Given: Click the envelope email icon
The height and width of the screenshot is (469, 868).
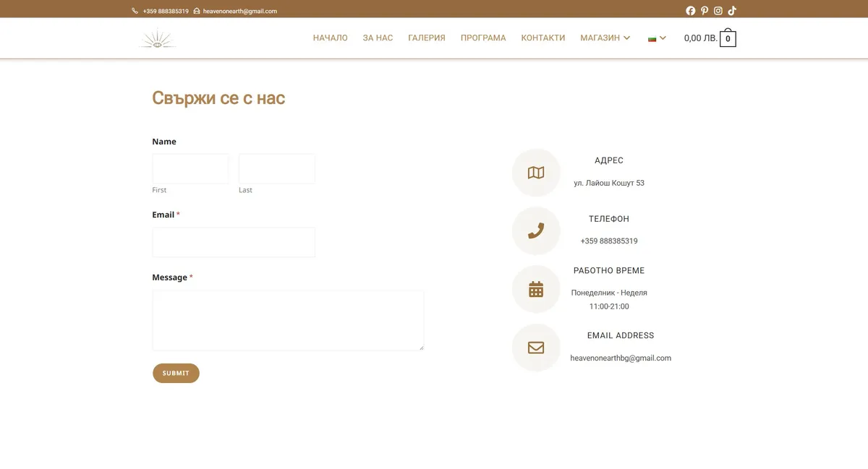Looking at the screenshot, I should click(x=536, y=348).
